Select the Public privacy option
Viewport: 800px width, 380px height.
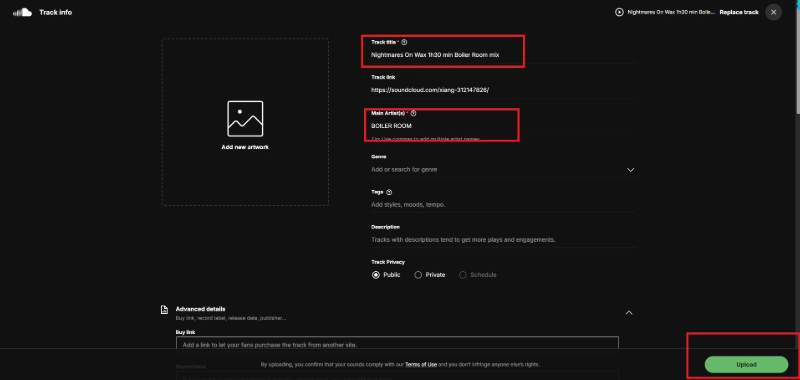coord(376,275)
